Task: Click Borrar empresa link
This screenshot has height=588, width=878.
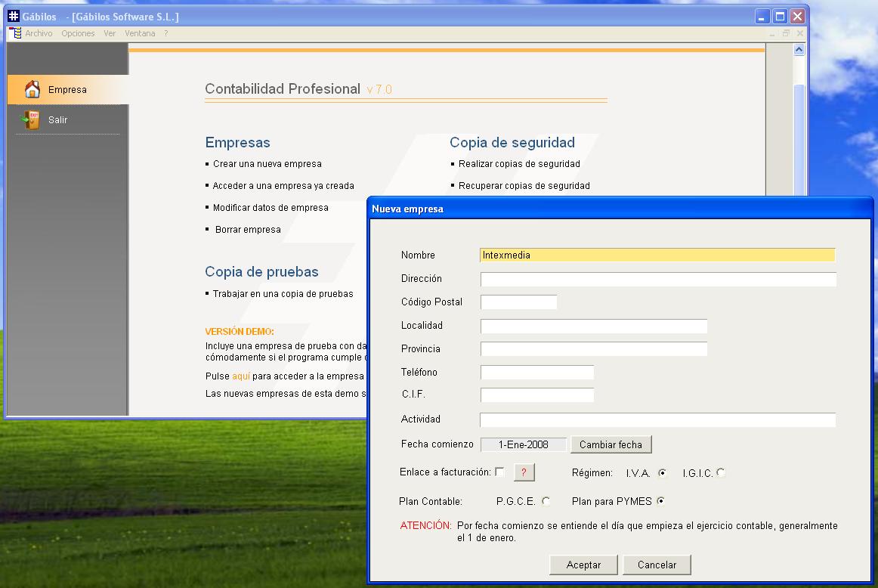Action: (248, 230)
